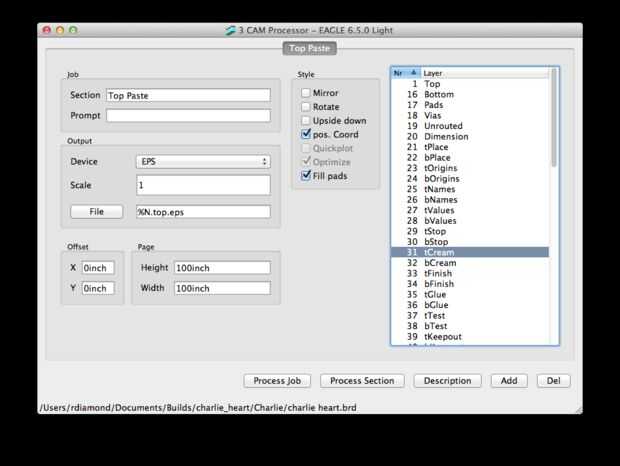The width and height of the screenshot is (620, 466).
Task: Select layer 19 Unrouted
Action: [x=470, y=126]
